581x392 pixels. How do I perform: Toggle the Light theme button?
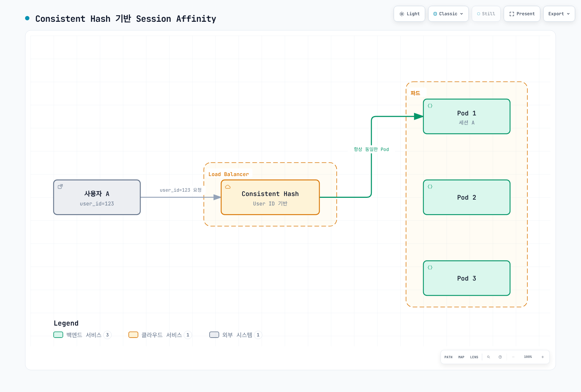coord(409,14)
